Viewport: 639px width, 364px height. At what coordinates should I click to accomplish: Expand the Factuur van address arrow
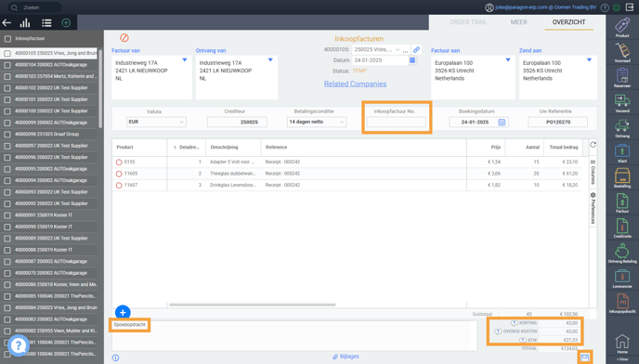(x=185, y=60)
